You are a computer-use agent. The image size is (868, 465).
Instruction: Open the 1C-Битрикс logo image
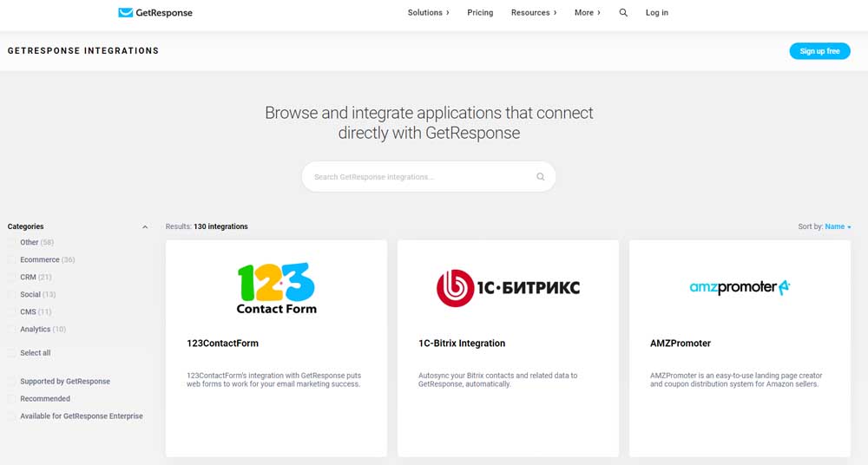508,288
